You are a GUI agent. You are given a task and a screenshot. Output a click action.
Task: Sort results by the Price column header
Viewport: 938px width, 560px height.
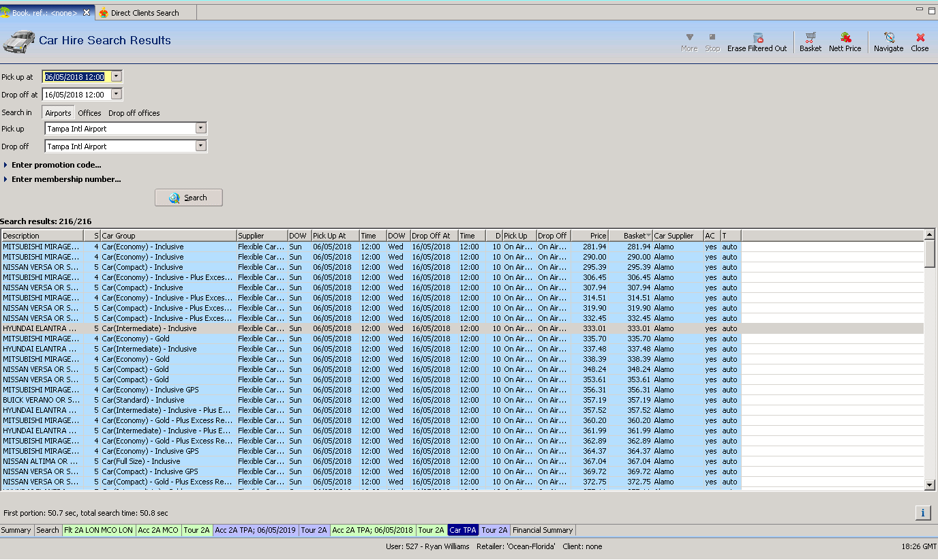(589, 236)
